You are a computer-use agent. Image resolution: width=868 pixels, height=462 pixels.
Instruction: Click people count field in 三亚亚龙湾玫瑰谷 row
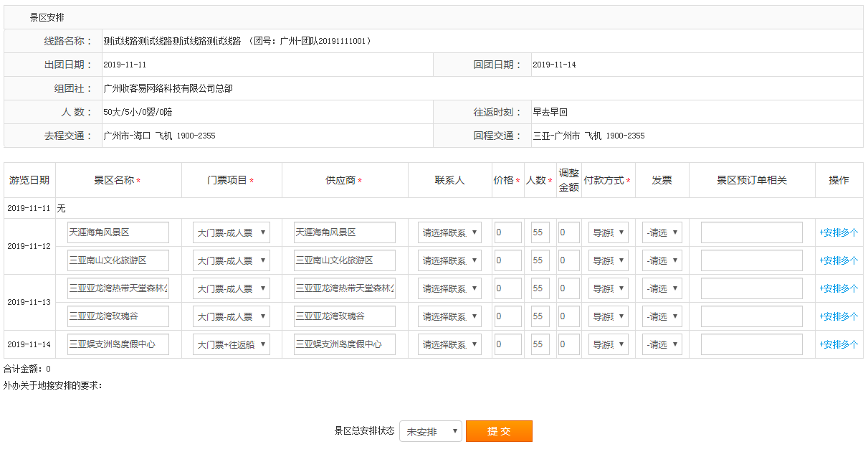point(540,316)
